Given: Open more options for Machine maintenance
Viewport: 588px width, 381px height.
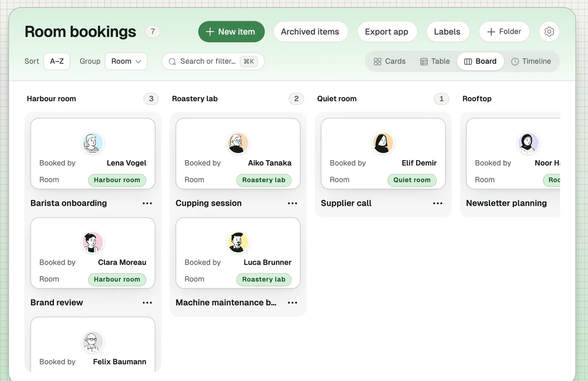Looking at the screenshot, I should coord(292,303).
